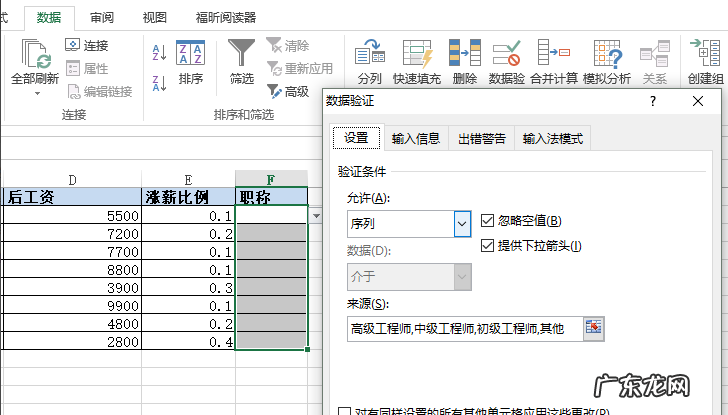Image resolution: width=728 pixels, height=415 pixels.
Task: Select the IME Mode (输入法模式) tab
Action: point(552,138)
